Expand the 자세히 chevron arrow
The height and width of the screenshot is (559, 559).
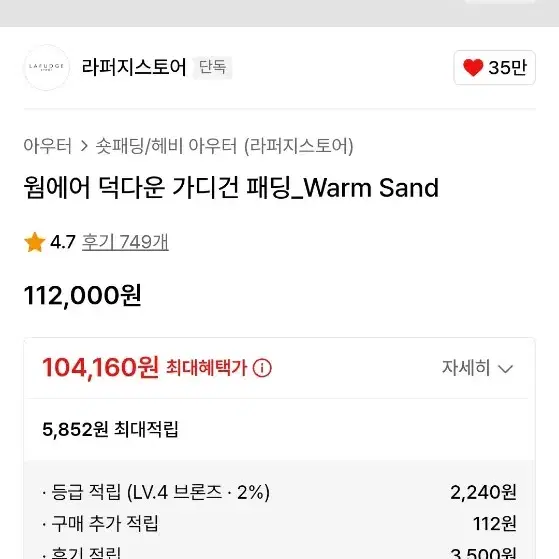pos(506,368)
